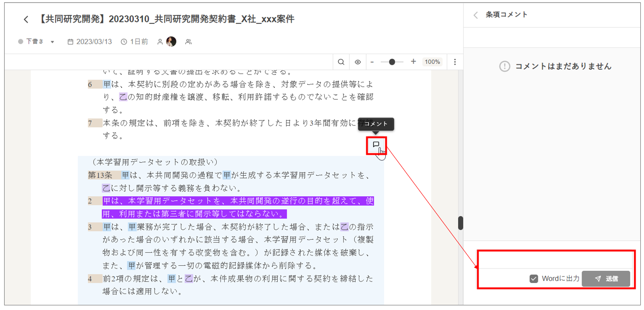Click the 第13条 article heading text
Image resolution: width=644 pixels, height=310 pixels.
[x=100, y=175]
